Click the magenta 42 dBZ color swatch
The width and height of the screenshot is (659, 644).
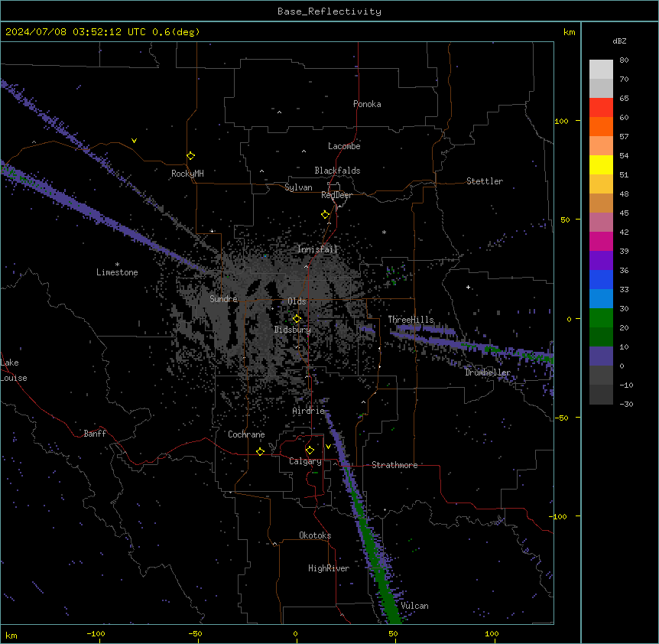[x=601, y=241]
